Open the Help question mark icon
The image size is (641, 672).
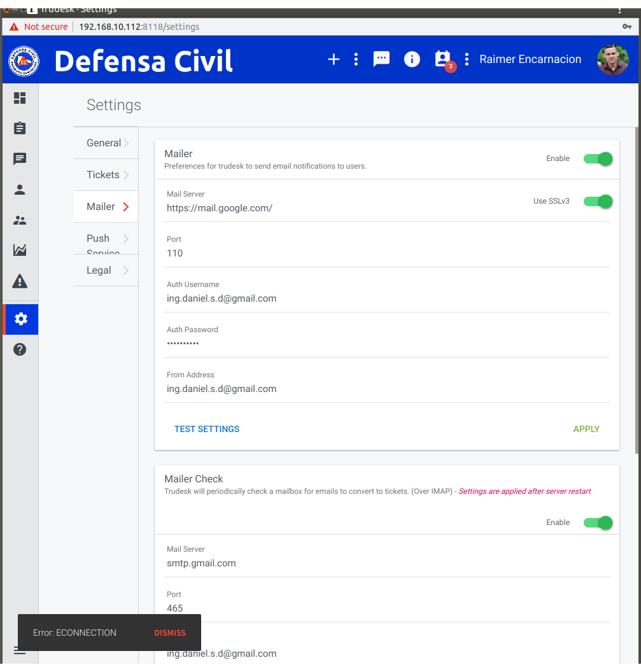coord(20,350)
